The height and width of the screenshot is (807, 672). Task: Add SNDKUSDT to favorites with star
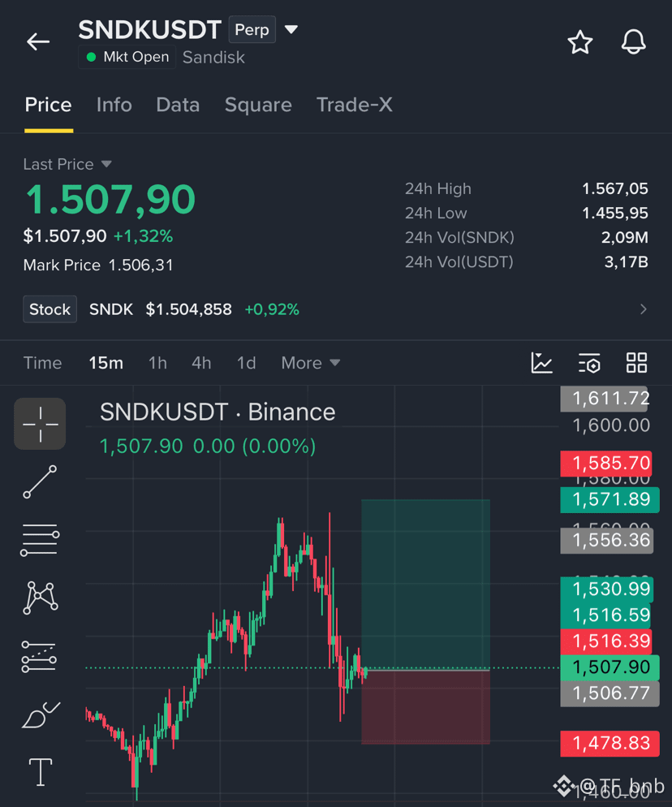[x=580, y=42]
